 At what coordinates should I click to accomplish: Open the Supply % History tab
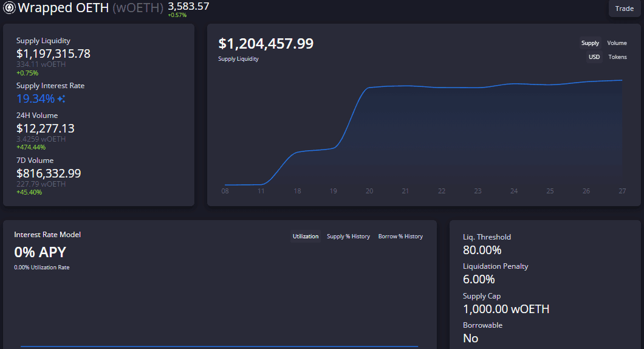(x=348, y=237)
